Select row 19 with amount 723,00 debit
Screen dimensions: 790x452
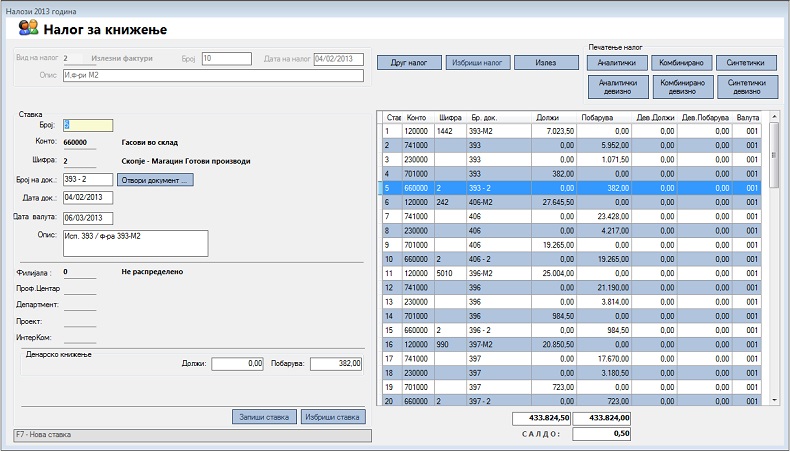point(571,387)
